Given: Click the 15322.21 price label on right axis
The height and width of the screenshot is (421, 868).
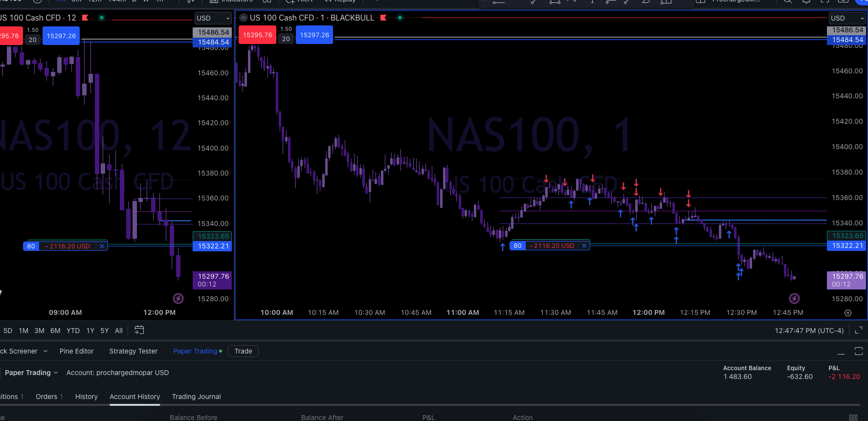Looking at the screenshot, I should [846, 245].
